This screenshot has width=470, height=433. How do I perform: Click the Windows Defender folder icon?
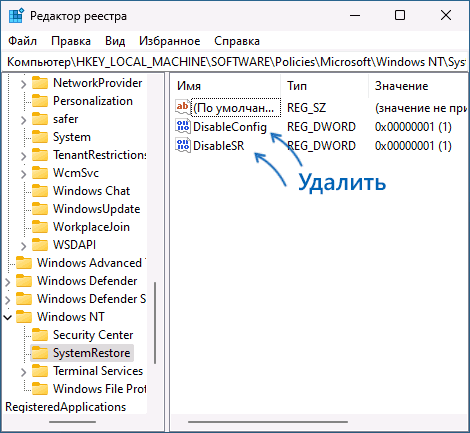tap(24, 281)
